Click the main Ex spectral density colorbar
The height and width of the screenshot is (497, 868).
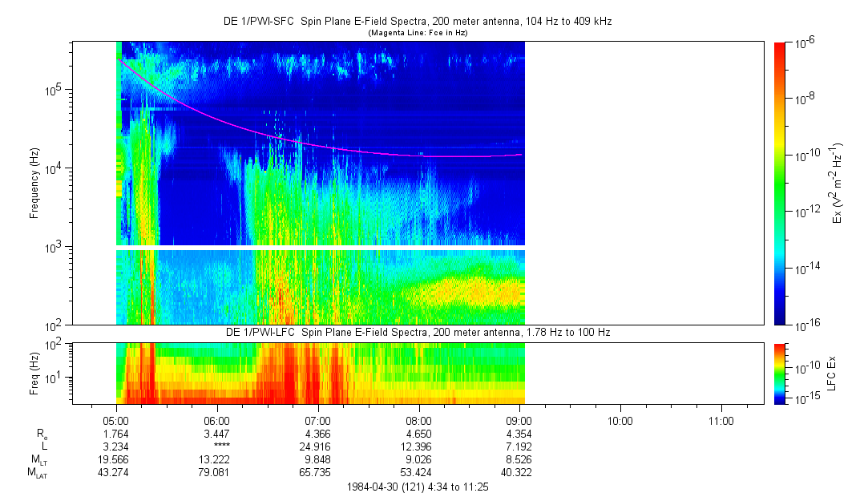point(781,183)
